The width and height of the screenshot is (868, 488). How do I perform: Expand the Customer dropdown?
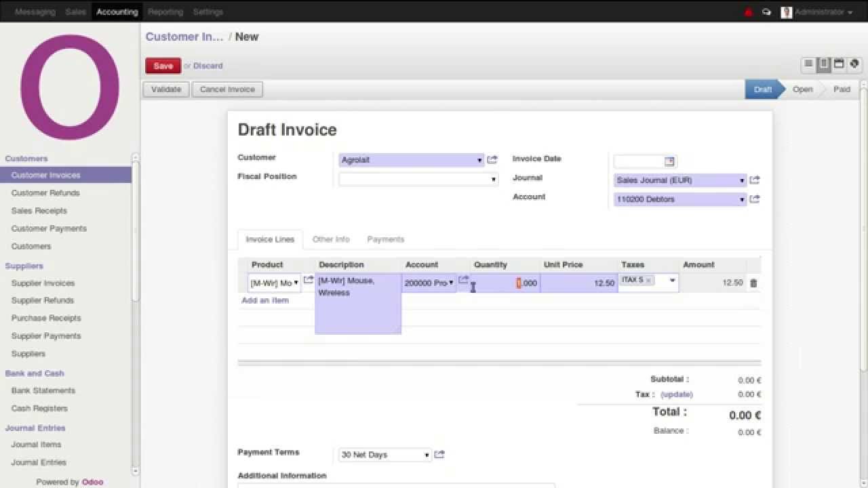coord(479,161)
